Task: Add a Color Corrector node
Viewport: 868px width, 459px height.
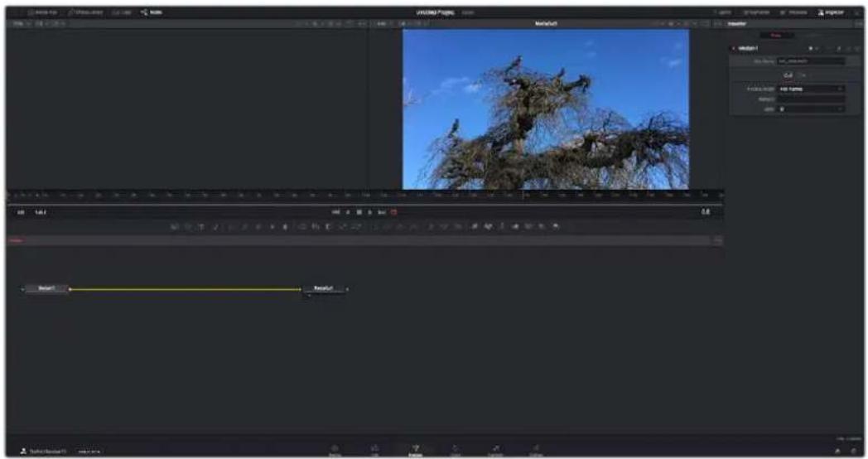Action: 231,226
